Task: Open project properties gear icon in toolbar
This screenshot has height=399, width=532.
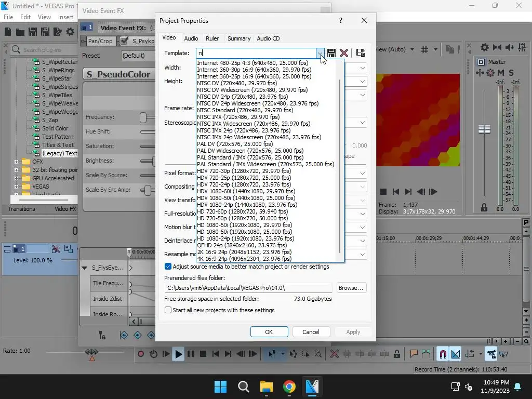Action: 70,32
